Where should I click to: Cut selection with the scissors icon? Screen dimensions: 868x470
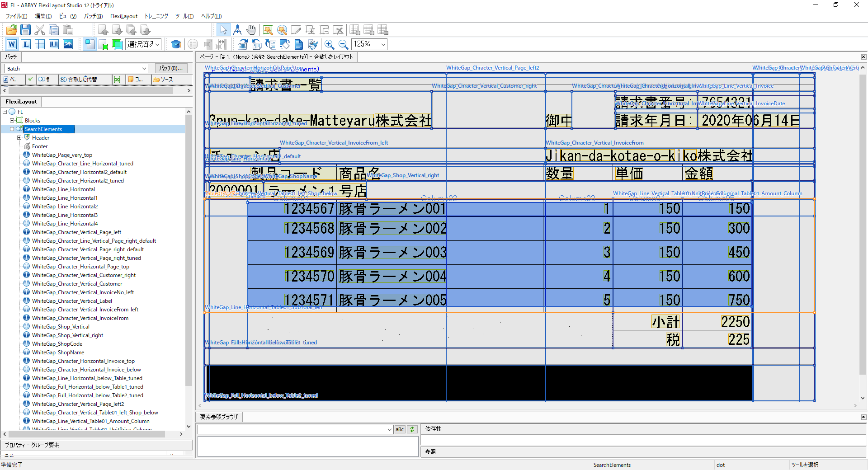coord(40,30)
